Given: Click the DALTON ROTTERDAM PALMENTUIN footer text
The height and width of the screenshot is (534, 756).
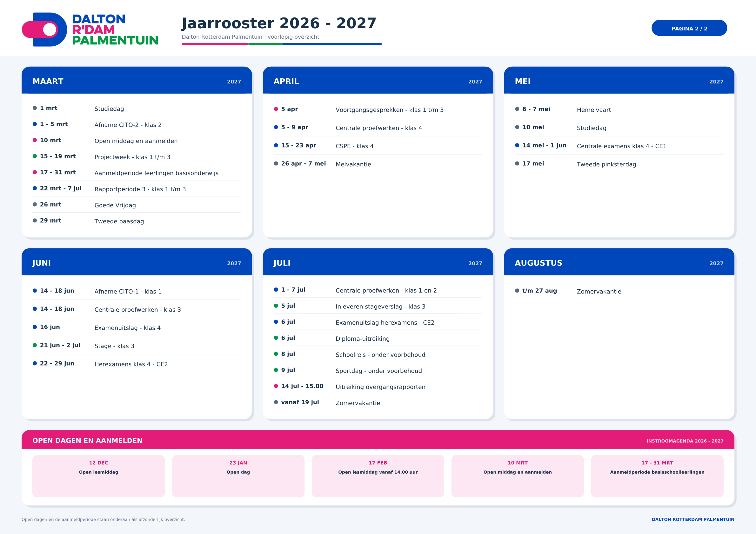Looking at the screenshot, I should [693, 519].
